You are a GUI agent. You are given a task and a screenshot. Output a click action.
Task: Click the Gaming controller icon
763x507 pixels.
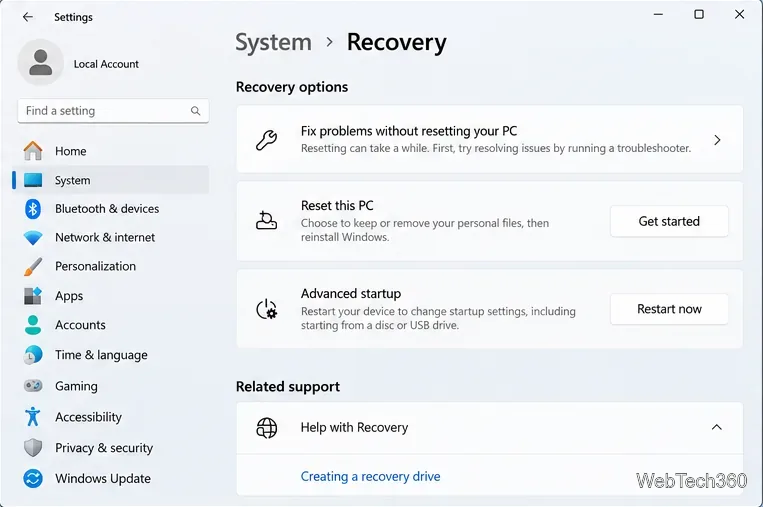[33, 386]
